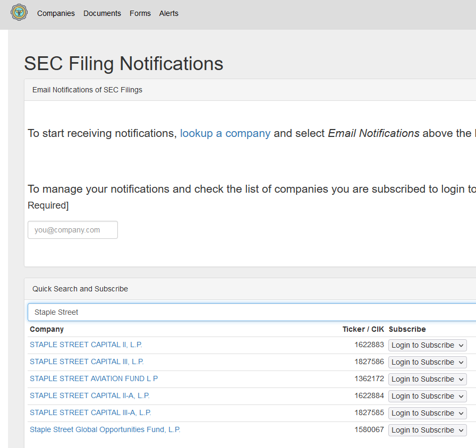Open STAPLE STREET CAPITAL III-A, L.P. link
The image size is (476, 448).
[90, 412]
